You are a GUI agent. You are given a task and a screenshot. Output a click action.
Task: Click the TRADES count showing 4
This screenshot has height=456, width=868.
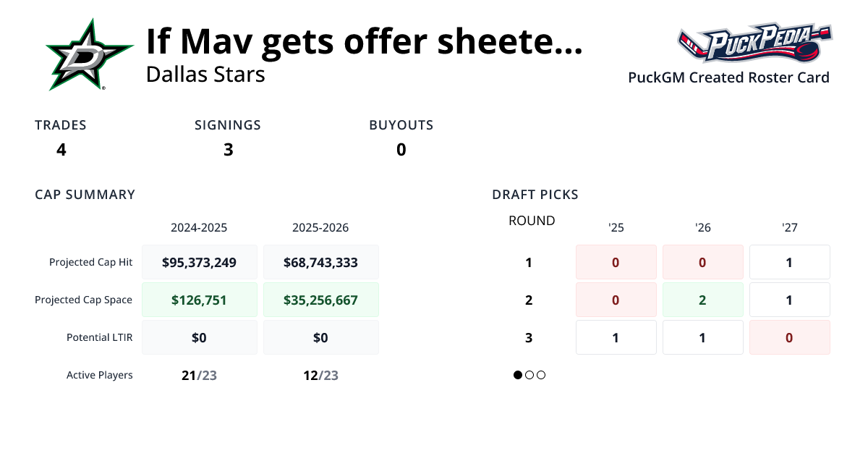point(61,149)
